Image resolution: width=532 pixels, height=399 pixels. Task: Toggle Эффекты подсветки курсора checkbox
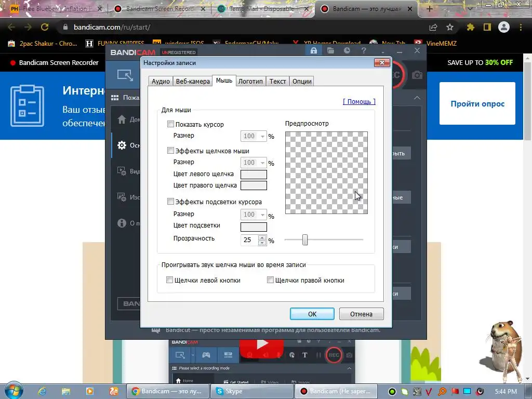(x=170, y=202)
